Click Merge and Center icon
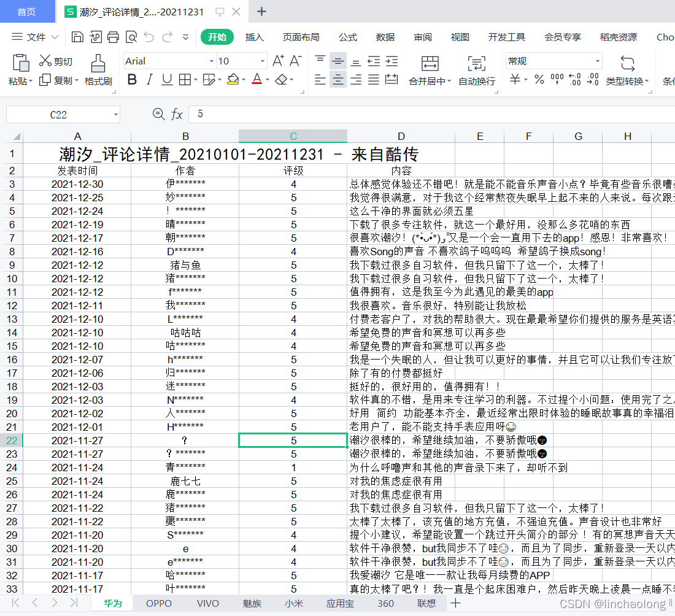 click(x=430, y=63)
